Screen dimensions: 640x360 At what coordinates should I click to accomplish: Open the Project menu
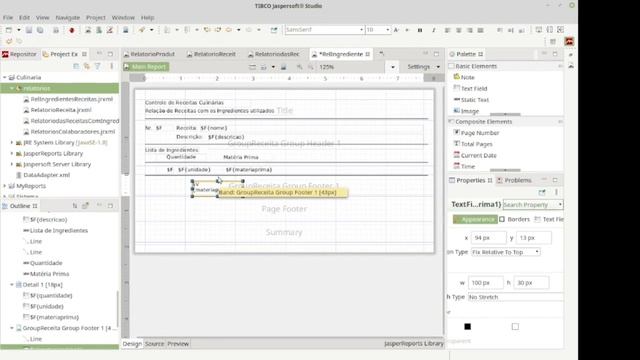point(96,18)
